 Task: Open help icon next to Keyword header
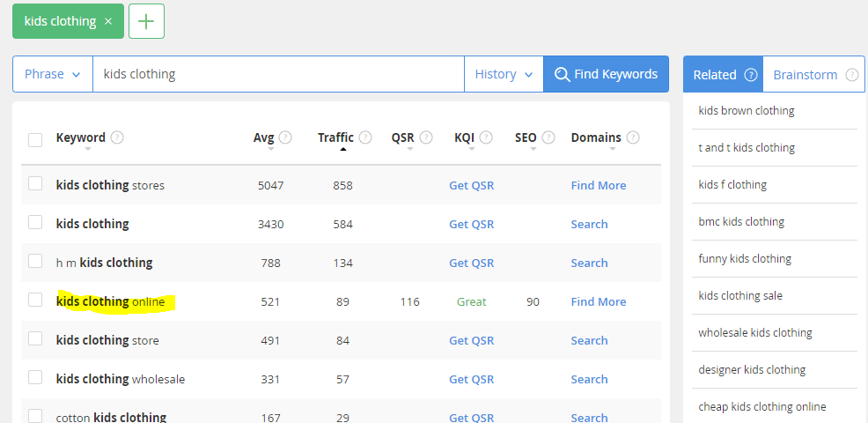click(x=117, y=137)
